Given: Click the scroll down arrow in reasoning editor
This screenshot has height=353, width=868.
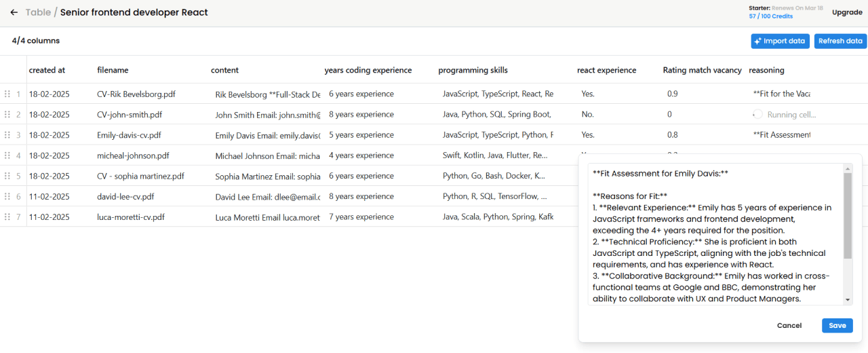Looking at the screenshot, I should click(848, 300).
